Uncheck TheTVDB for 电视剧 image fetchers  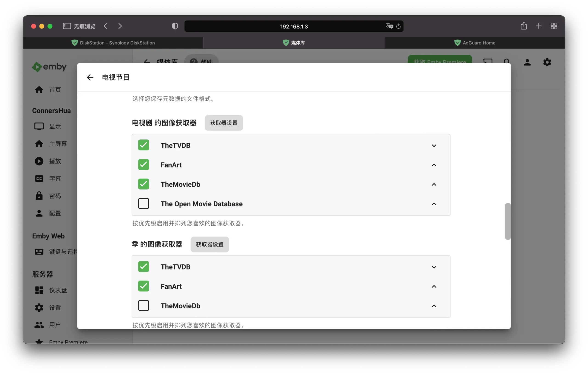tap(144, 145)
